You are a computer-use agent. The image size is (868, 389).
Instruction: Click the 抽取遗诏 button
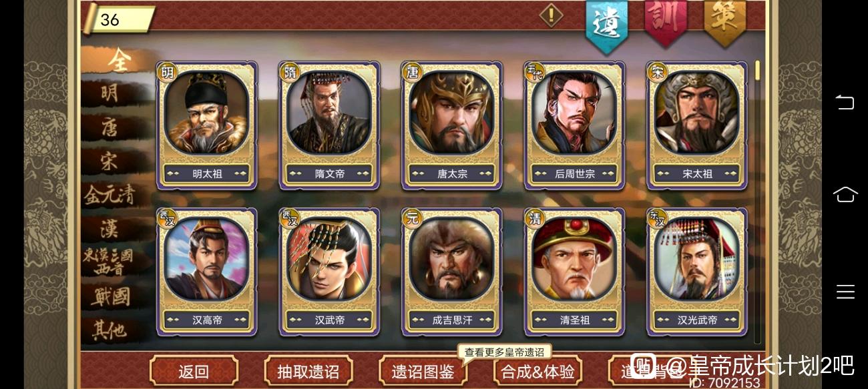click(x=308, y=371)
